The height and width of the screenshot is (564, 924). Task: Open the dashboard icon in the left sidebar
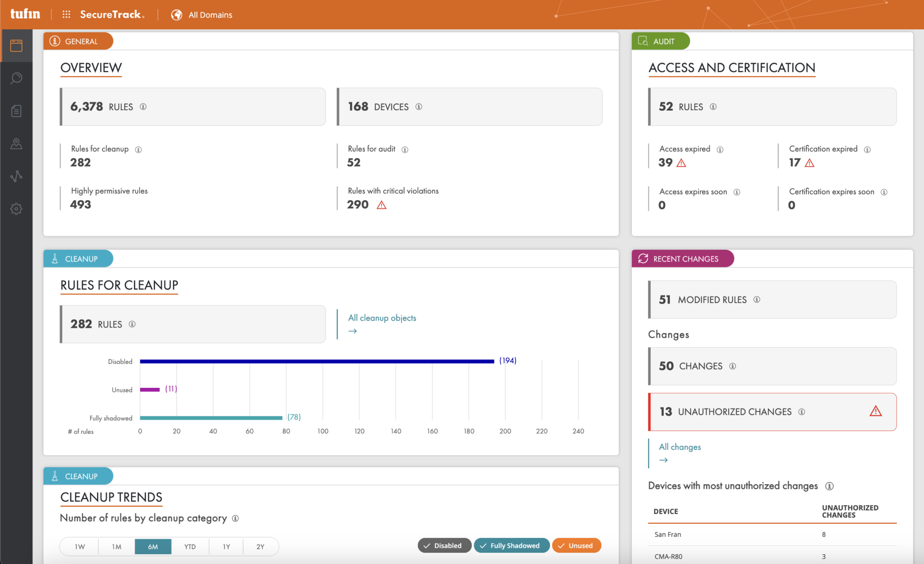click(16, 45)
